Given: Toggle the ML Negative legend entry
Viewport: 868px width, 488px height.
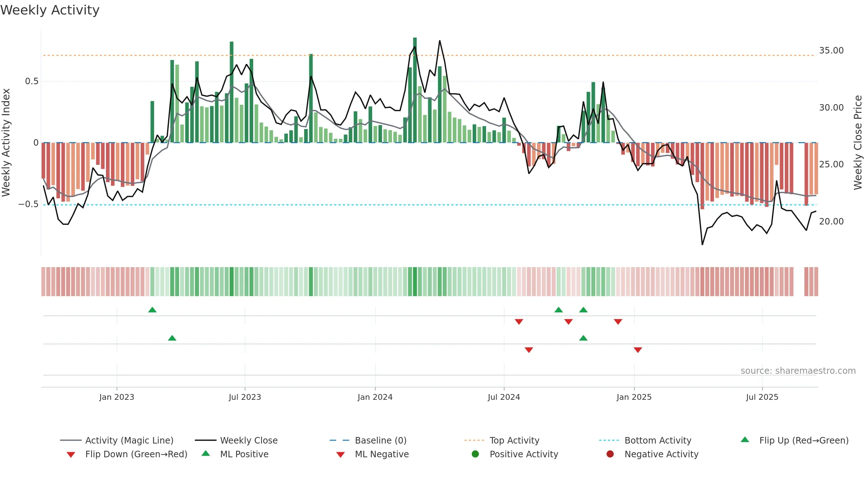Looking at the screenshot, I should coord(373,454).
